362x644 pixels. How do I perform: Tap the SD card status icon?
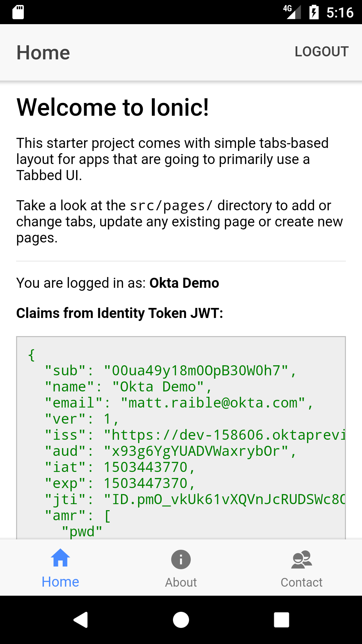pyautogui.click(x=18, y=12)
